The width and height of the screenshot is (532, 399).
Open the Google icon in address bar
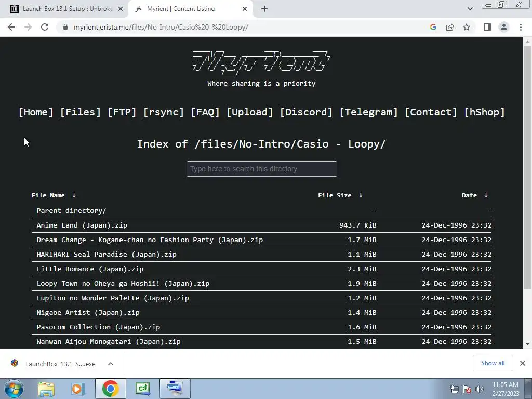433,27
